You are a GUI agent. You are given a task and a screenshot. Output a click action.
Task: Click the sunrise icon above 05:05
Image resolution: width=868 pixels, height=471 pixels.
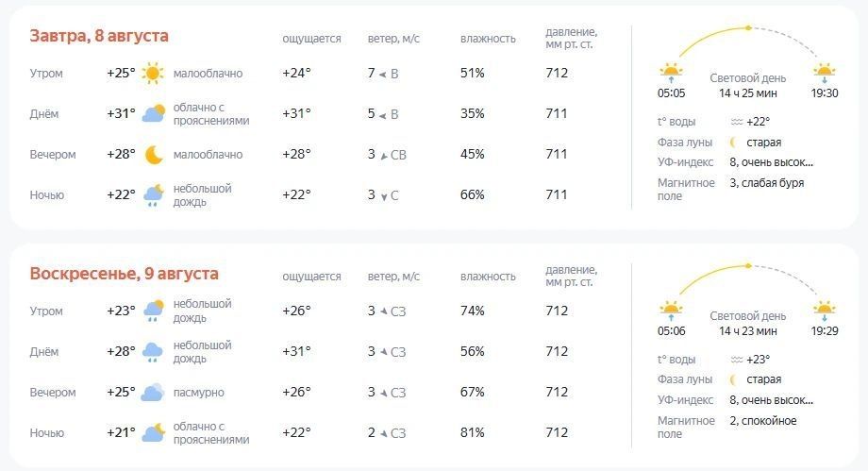[671, 73]
